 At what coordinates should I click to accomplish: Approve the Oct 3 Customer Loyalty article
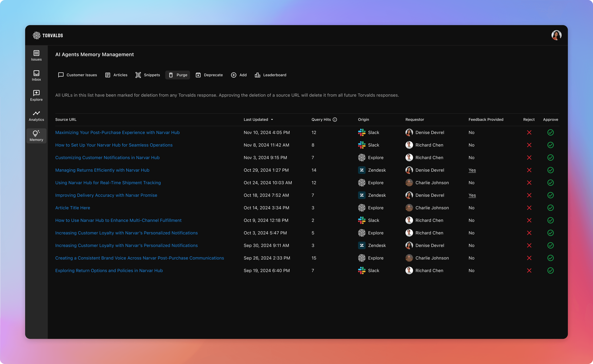click(x=551, y=233)
